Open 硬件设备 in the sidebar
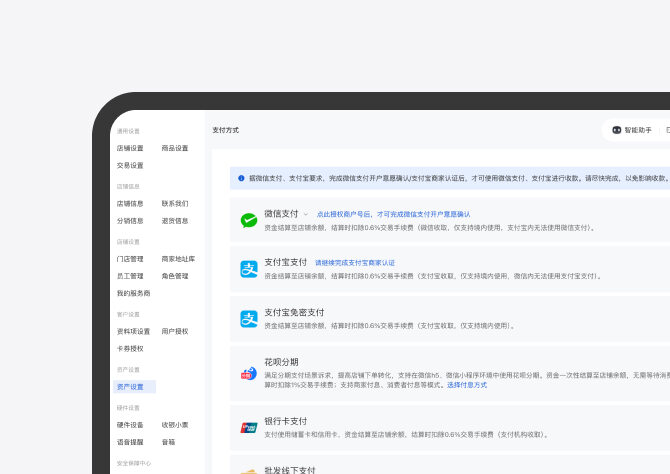Screen dimensions: 670x474 point(130,425)
